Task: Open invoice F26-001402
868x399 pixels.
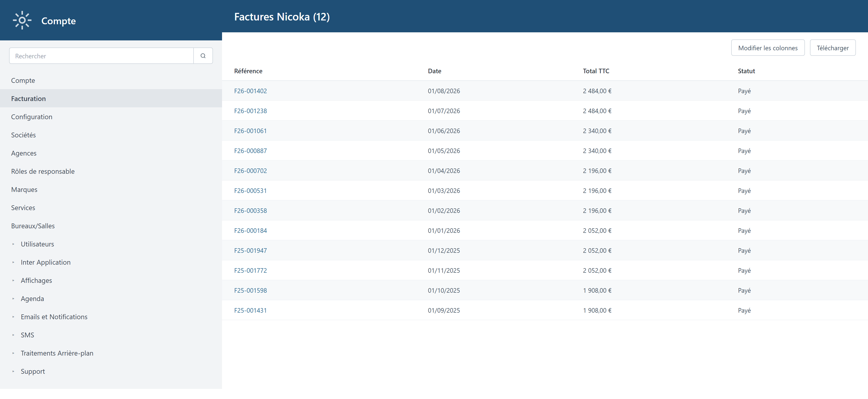Action: (x=250, y=91)
